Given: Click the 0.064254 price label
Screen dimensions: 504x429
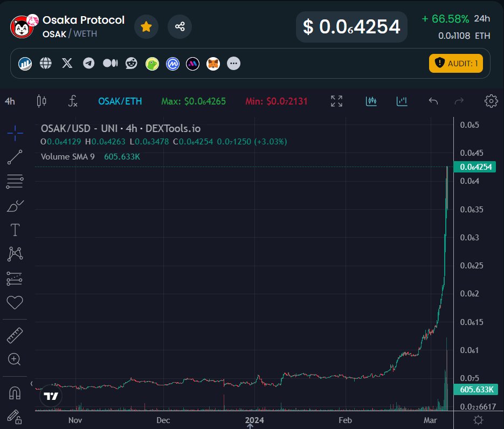Looking at the screenshot, I should pos(475,167).
